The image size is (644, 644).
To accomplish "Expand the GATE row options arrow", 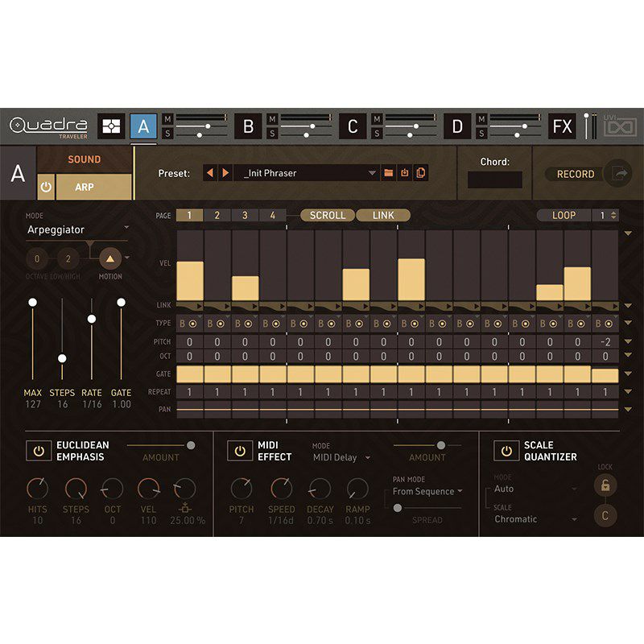I will click(628, 374).
